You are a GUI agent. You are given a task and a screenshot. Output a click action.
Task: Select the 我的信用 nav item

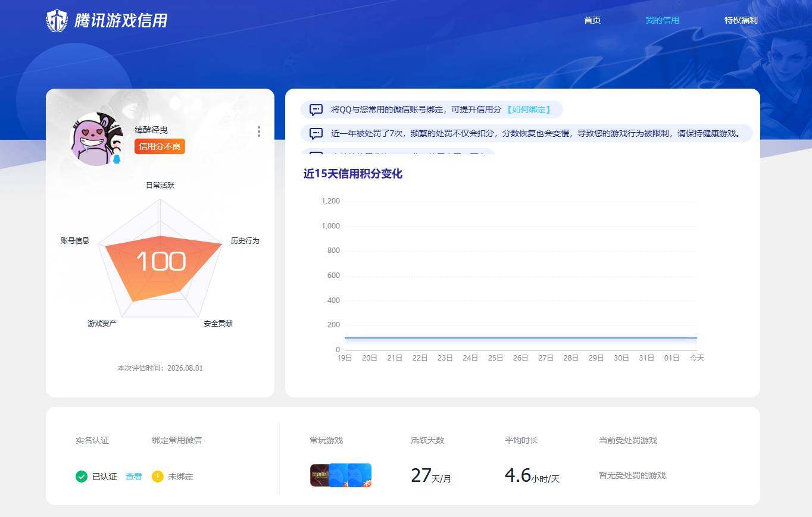coord(663,20)
